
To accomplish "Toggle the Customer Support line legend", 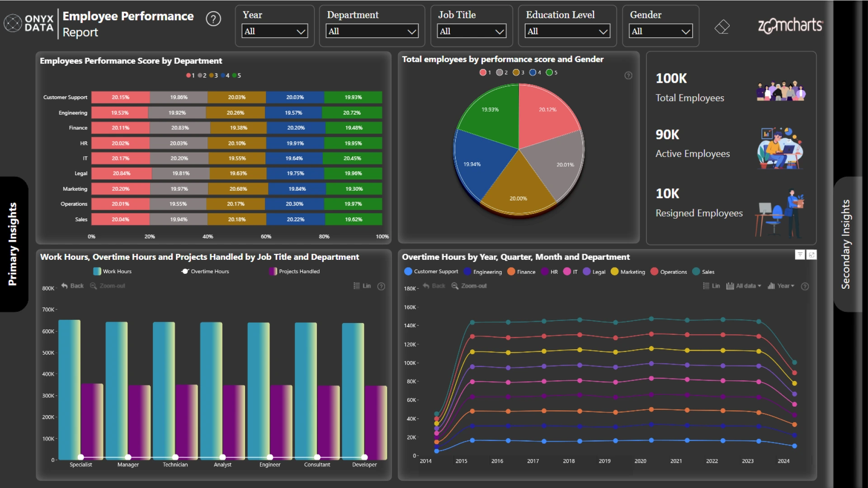I will click(431, 272).
